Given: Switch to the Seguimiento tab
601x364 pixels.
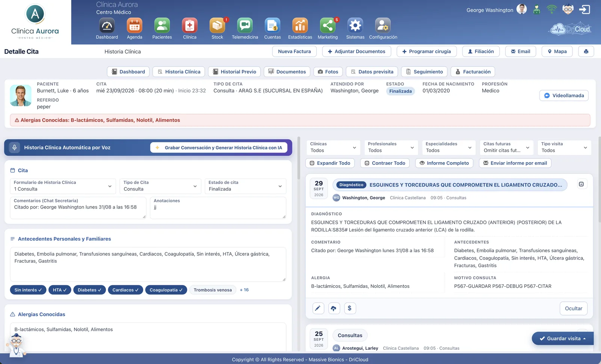Looking at the screenshot, I should [424, 72].
